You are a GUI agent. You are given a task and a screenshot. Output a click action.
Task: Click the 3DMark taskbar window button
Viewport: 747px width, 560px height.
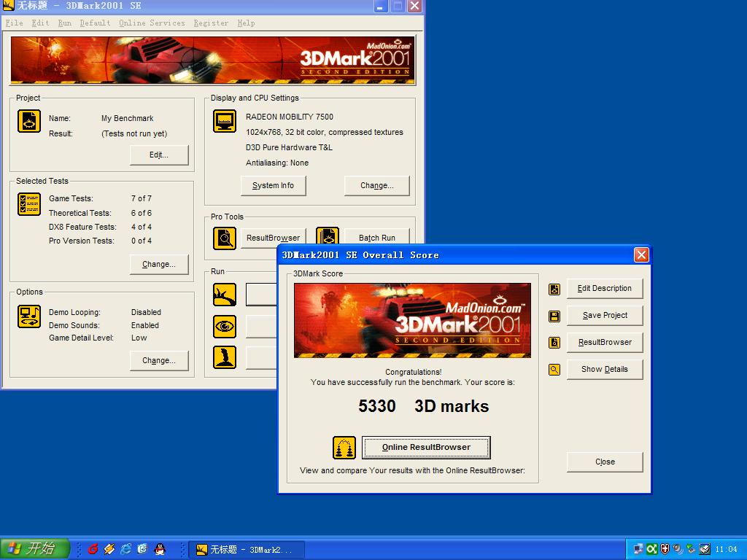(x=247, y=550)
